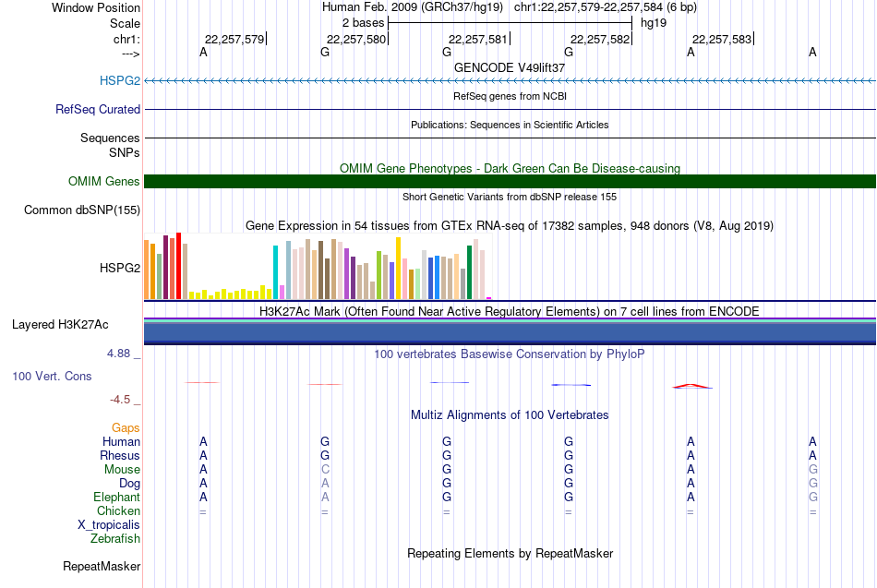Click the chr1:22,257,579-22,257,584 (6 bp) position text

point(606,7)
